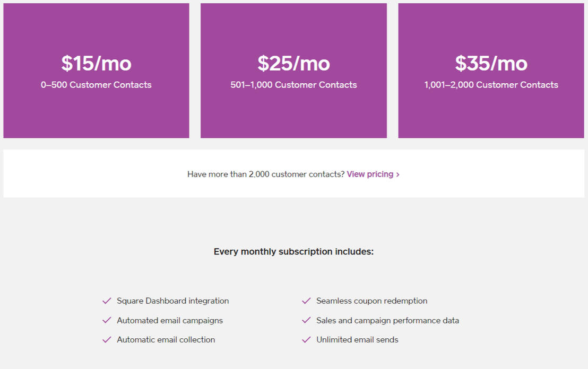Click checkmark beside Seamless coupon redemption
The image size is (588, 369).
306,301
